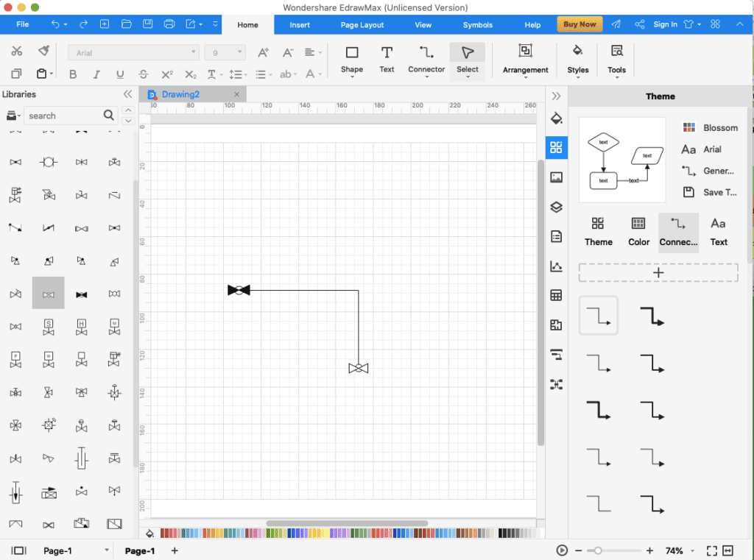Click the Format Painter icon
Image resolution: width=754 pixels, height=560 pixels.
(x=43, y=52)
